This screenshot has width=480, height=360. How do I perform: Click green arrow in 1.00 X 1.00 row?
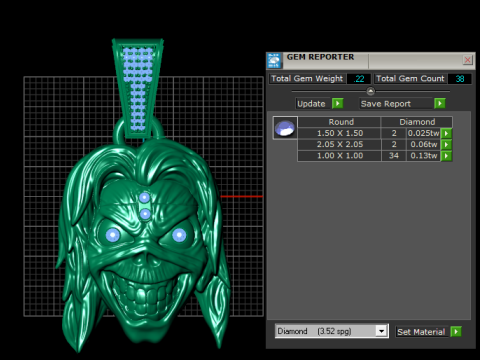pos(446,156)
